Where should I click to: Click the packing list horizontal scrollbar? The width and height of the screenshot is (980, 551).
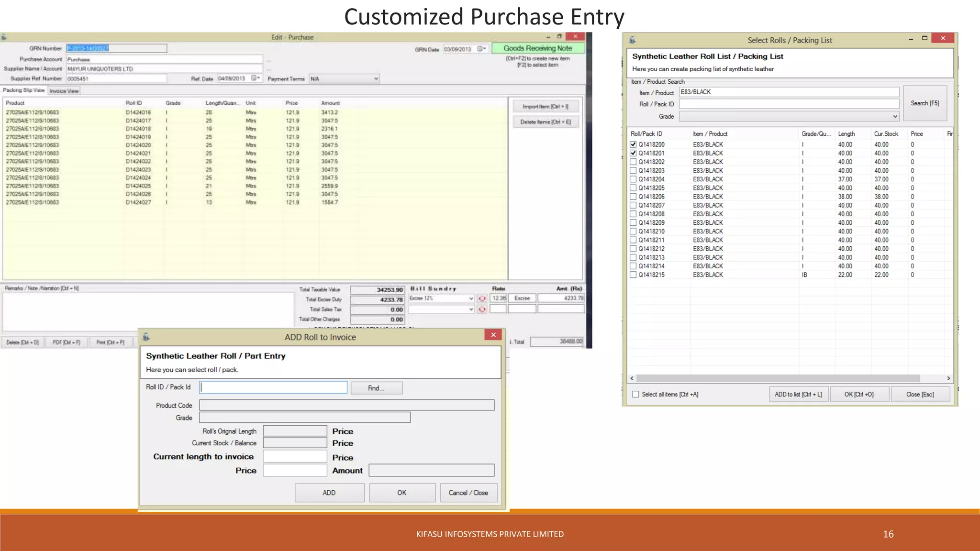(x=778, y=378)
